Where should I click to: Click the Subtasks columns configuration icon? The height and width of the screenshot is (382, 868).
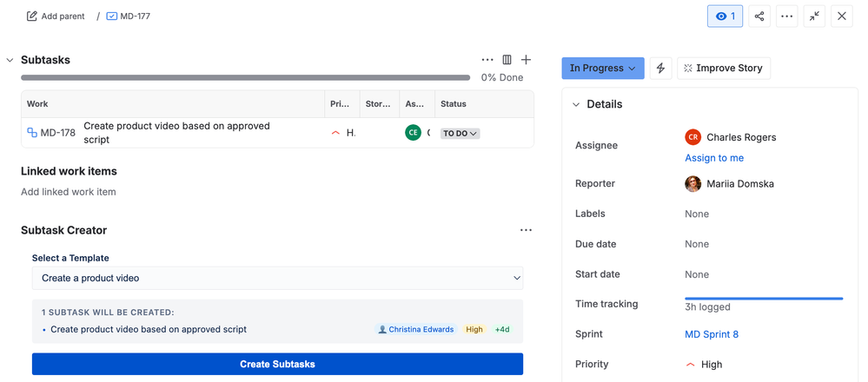tap(507, 60)
